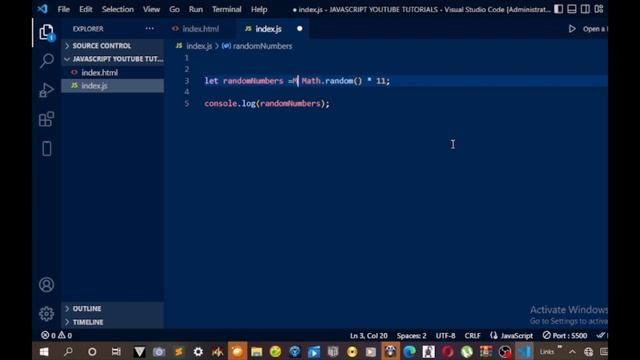The image size is (640, 360).
Task: Click the network globe tray icon
Action: click(x=588, y=351)
